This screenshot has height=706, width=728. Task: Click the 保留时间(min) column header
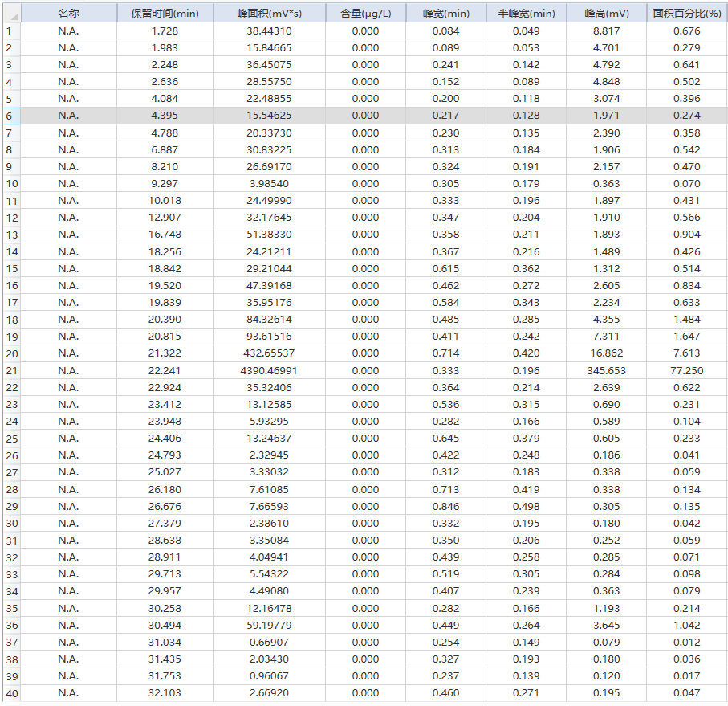pyautogui.click(x=165, y=14)
